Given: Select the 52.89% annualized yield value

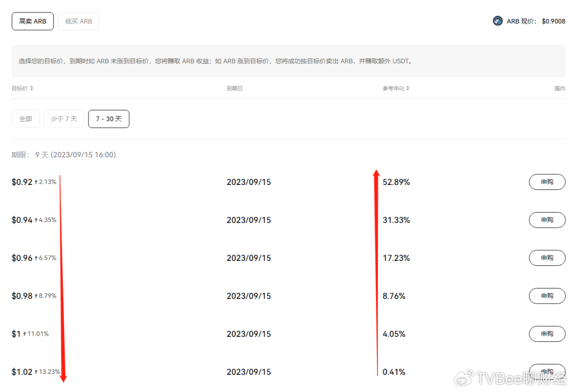Looking at the screenshot, I should click(396, 182).
